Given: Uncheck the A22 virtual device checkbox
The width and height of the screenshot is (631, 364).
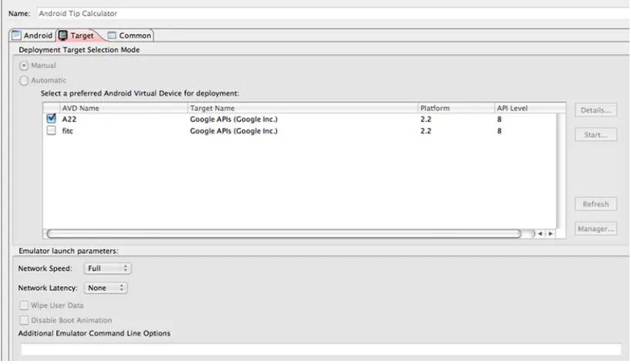Looking at the screenshot, I should coord(51,119).
